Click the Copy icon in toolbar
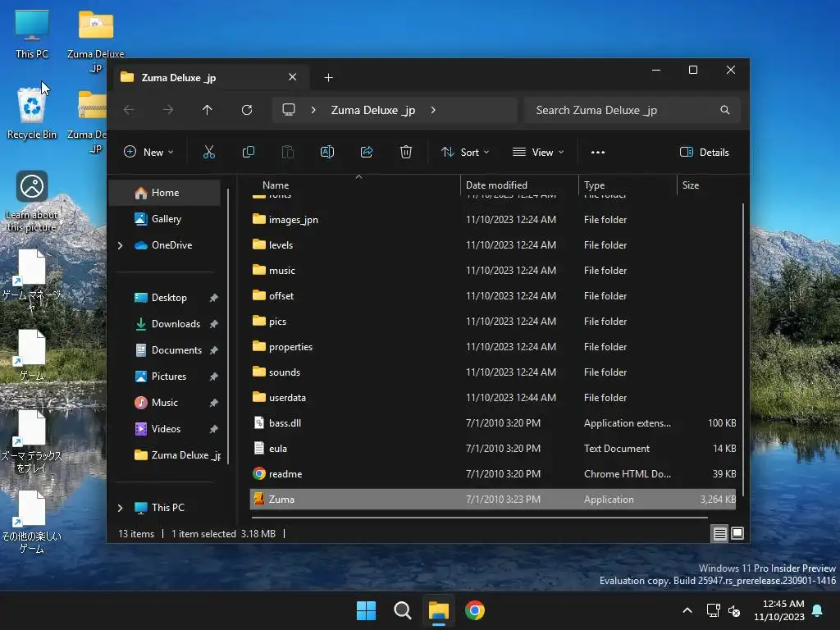 248,152
